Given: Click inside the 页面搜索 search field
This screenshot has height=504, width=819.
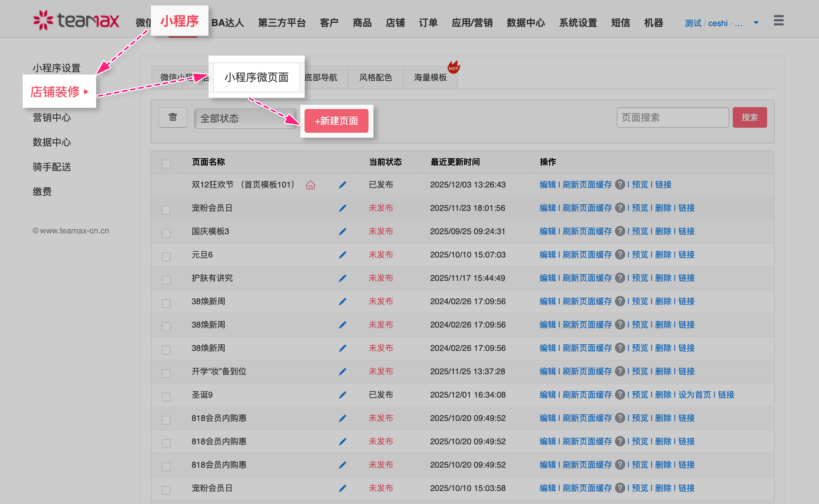Looking at the screenshot, I should point(672,117).
